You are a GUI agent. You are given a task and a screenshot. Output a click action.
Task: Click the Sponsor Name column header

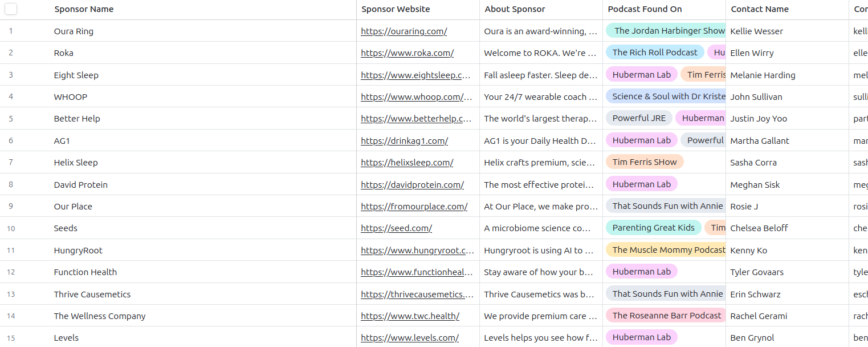point(84,9)
